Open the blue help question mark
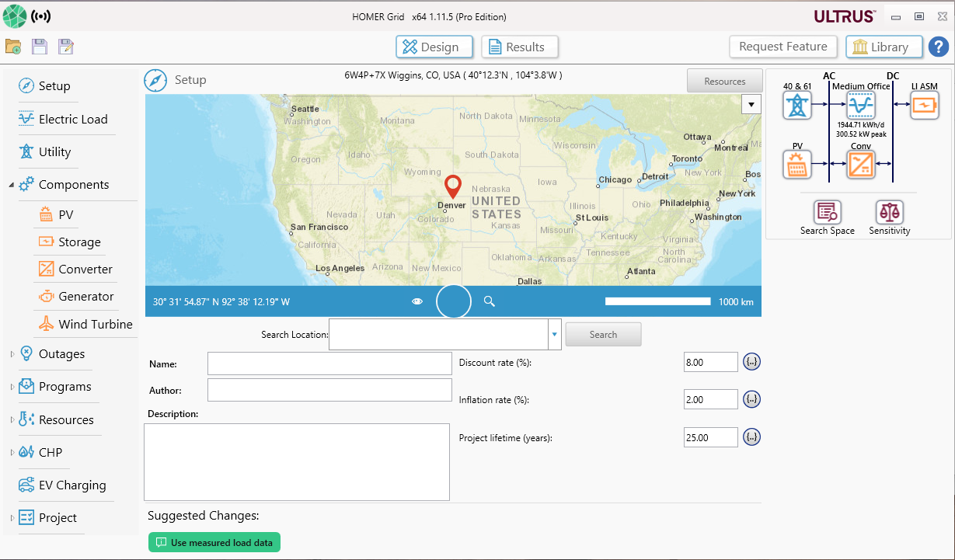 click(x=938, y=47)
